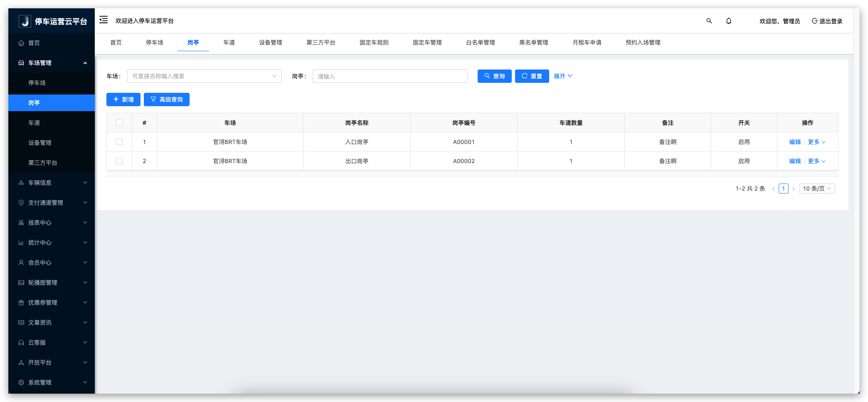Select the highlighted 岗亭 sidebar item

[x=52, y=103]
